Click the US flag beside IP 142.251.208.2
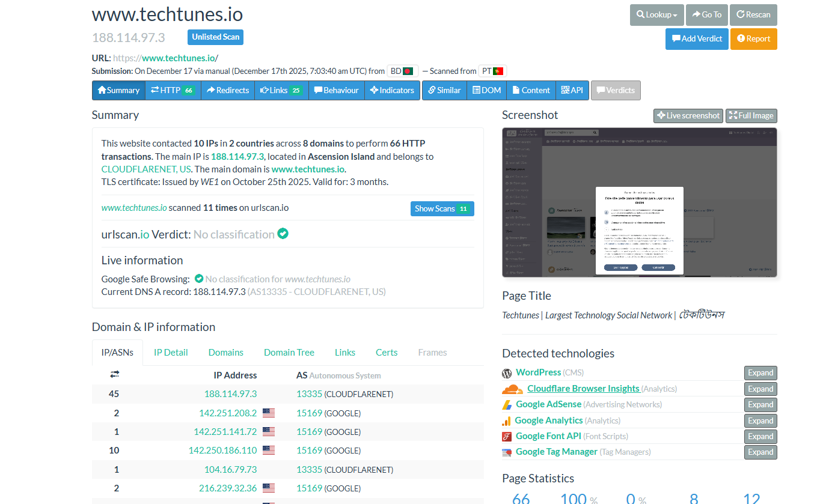Screen dimensions: 823x504 coord(268,412)
